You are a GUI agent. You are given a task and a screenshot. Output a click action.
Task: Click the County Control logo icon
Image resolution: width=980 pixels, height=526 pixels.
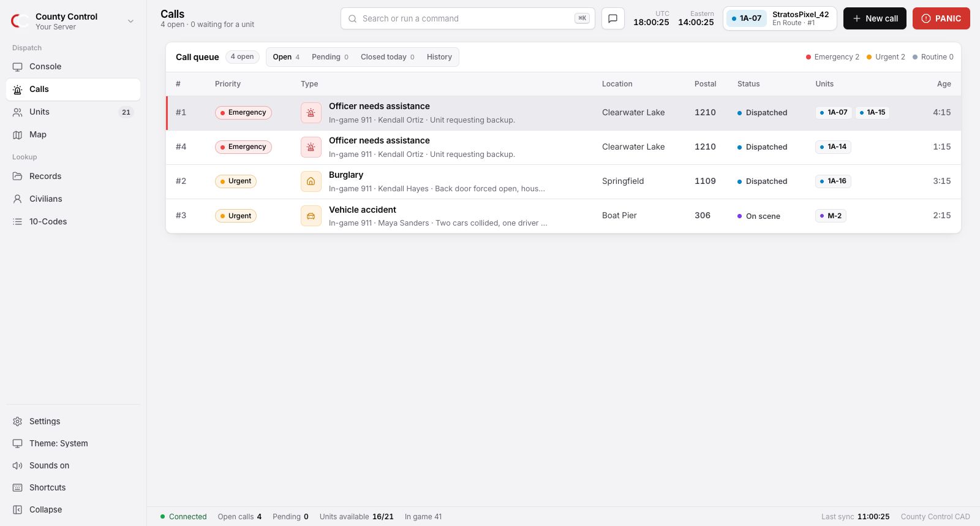click(20, 21)
